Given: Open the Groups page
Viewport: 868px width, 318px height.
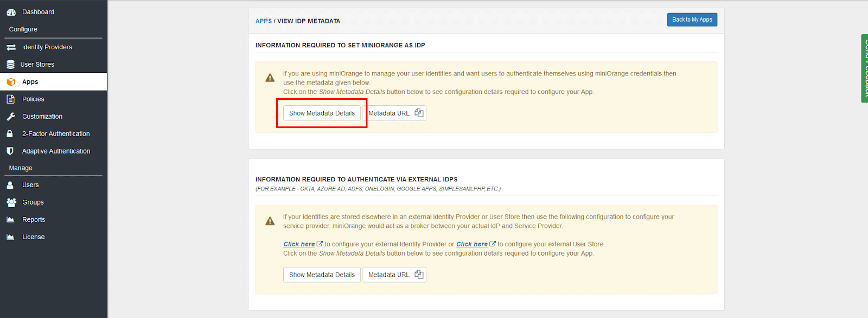Looking at the screenshot, I should click(53, 202).
